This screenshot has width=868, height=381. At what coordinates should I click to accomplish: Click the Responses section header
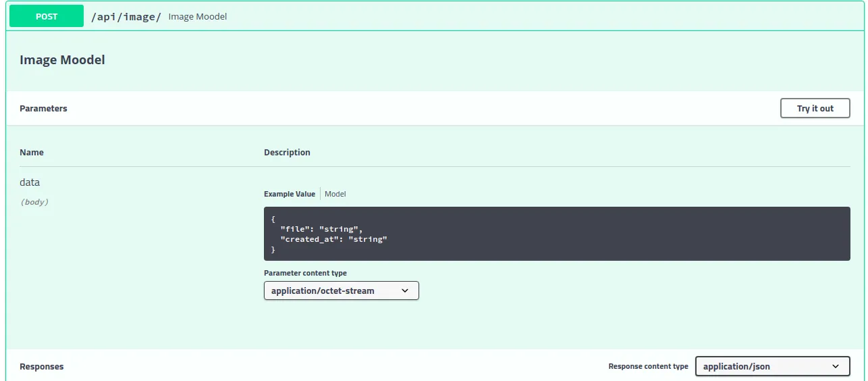click(x=42, y=367)
